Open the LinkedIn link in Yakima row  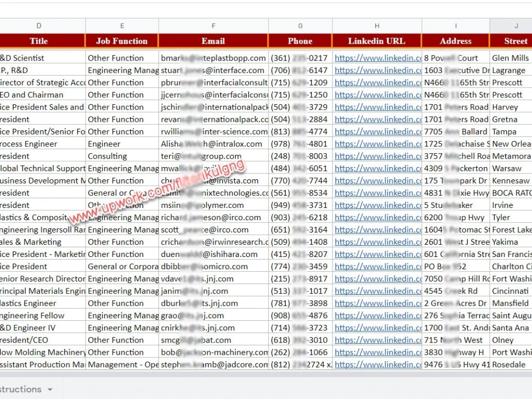(378, 242)
